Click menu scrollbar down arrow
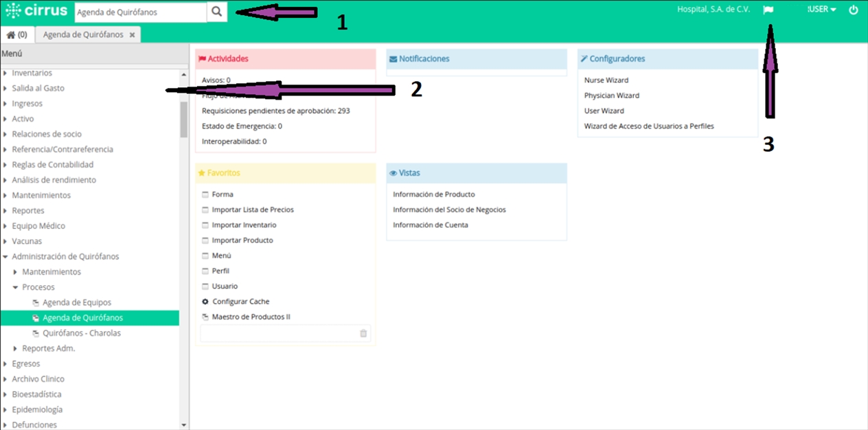Viewport: 868px width, 430px height. [x=183, y=425]
